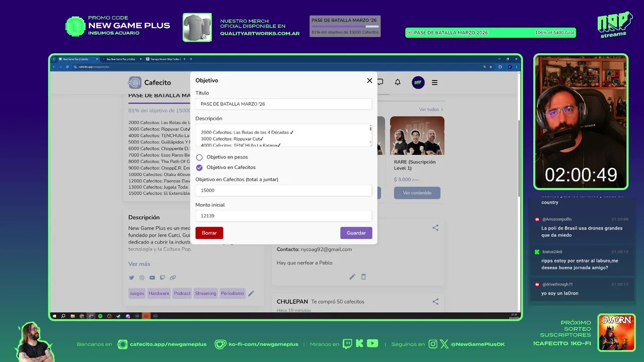Select the Streaming tag
This screenshot has width=644, height=362.
pos(206,293)
